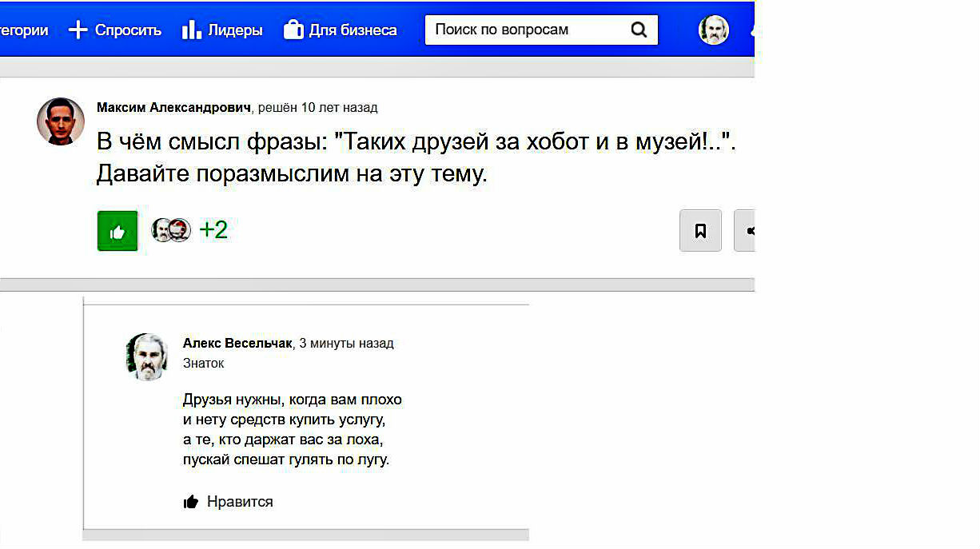This screenshot has height=549, width=980.
Task: Open the profile avatar in the header
Action: point(714,30)
